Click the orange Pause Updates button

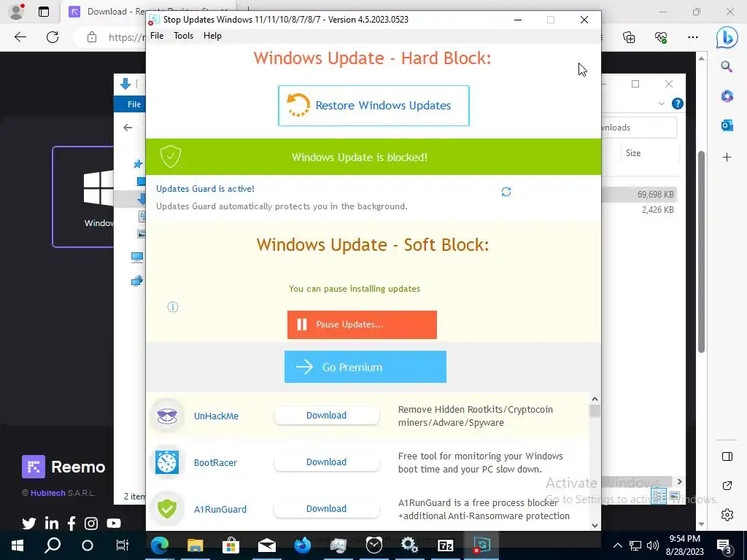(x=362, y=324)
